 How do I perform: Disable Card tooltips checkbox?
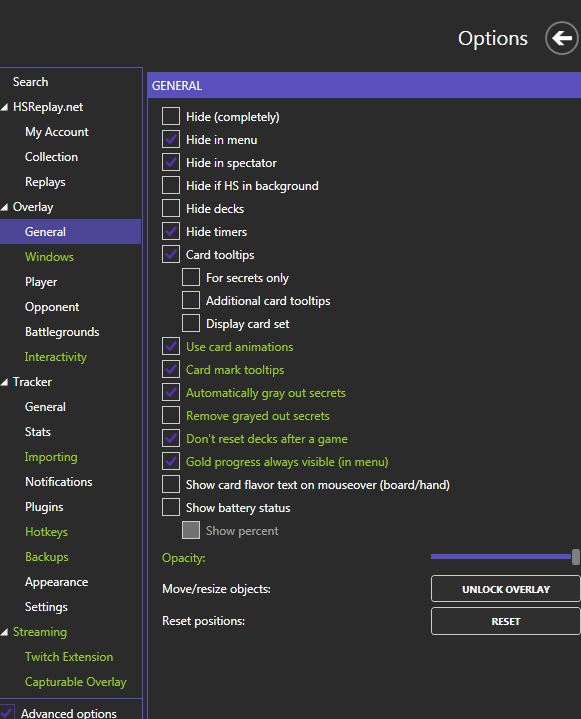pyautogui.click(x=171, y=254)
